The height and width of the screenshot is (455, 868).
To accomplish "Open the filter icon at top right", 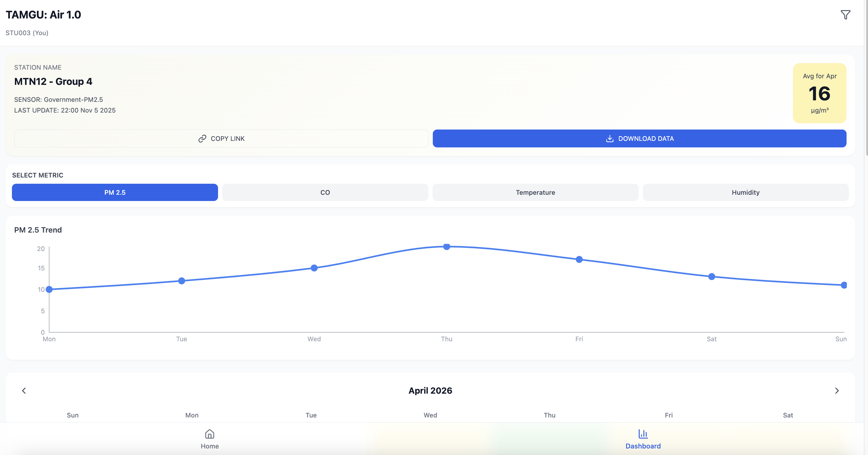I will point(845,15).
